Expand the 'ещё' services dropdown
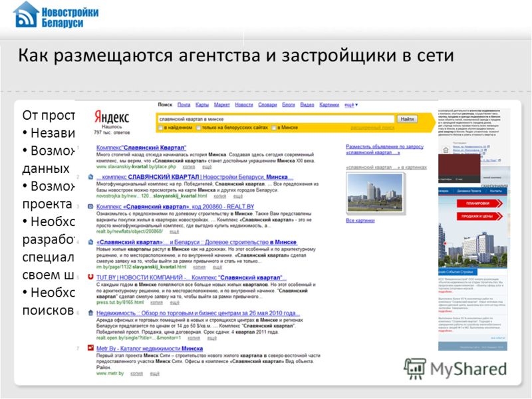Viewport: 532px width, 399px height. point(351,105)
